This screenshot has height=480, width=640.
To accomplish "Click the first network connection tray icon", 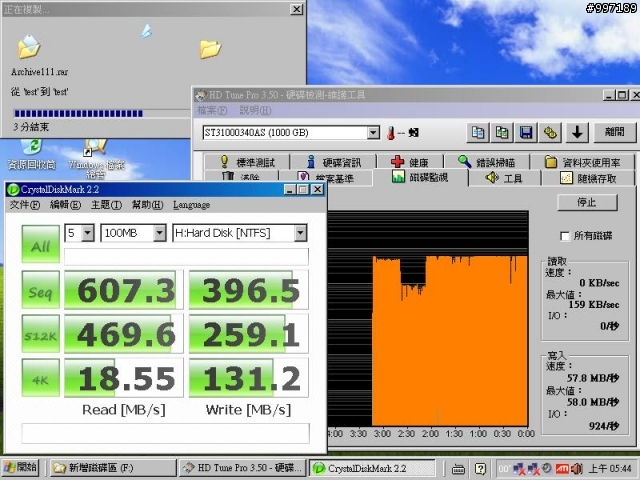I will click(x=519, y=469).
